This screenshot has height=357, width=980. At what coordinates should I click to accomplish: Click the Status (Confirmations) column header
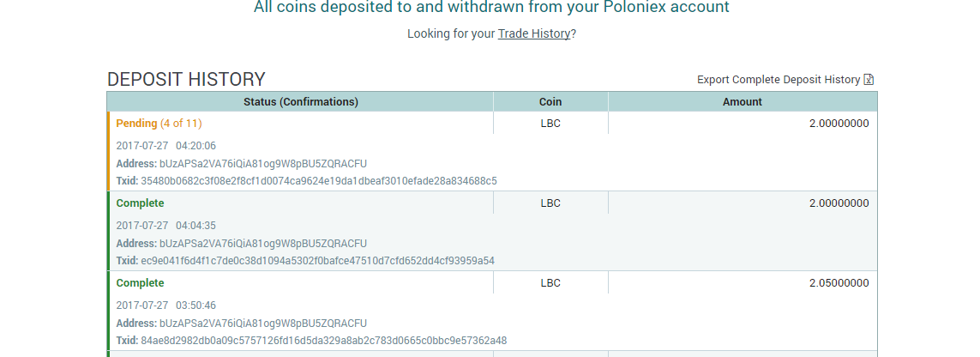(300, 101)
